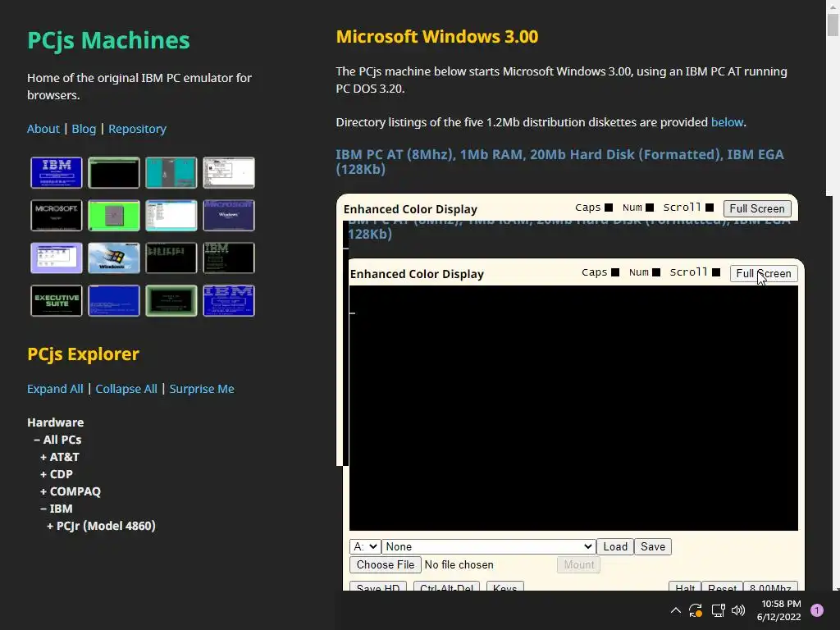
Task: Toggle Num indicator in the lower display panel
Action: 656,272
